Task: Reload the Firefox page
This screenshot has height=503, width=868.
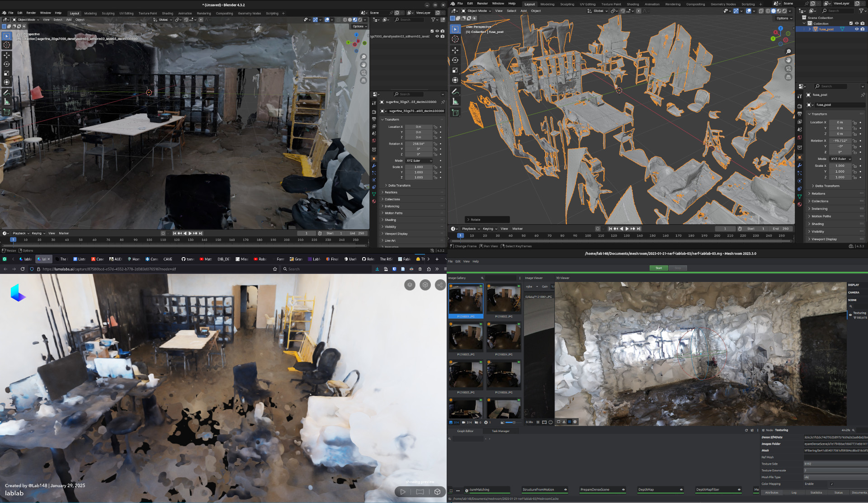Action: pyautogui.click(x=23, y=269)
